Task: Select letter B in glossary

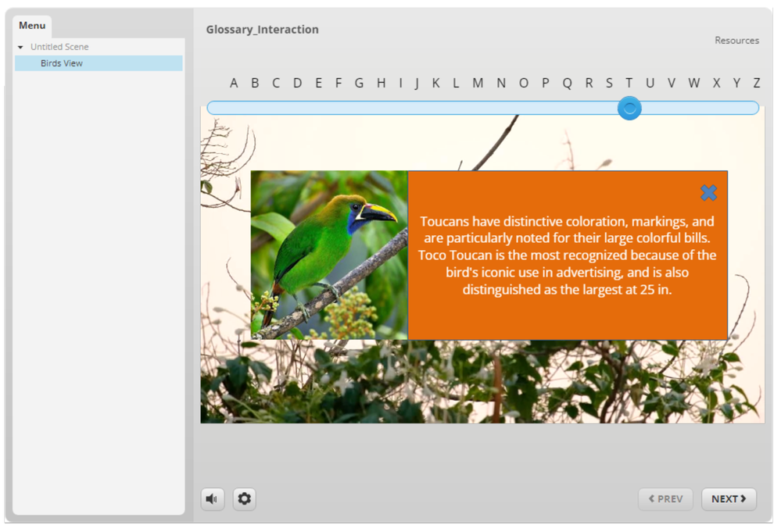Action: click(255, 83)
